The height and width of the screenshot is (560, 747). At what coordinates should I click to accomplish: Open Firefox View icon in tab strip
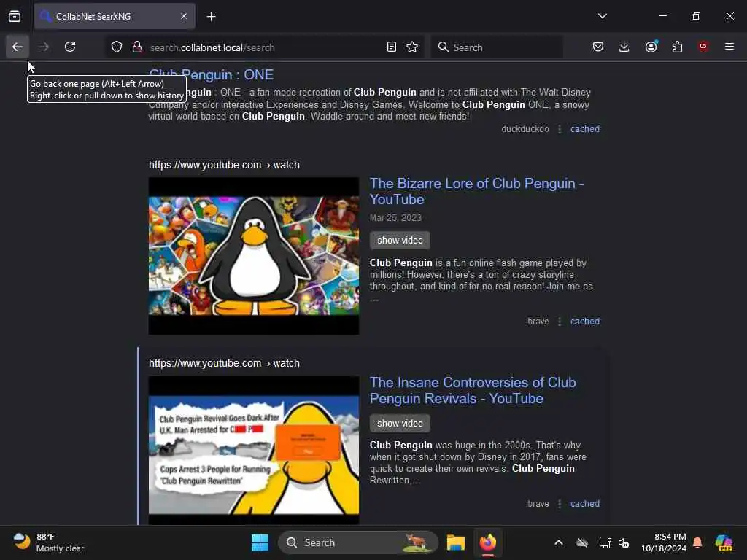pyautogui.click(x=15, y=17)
